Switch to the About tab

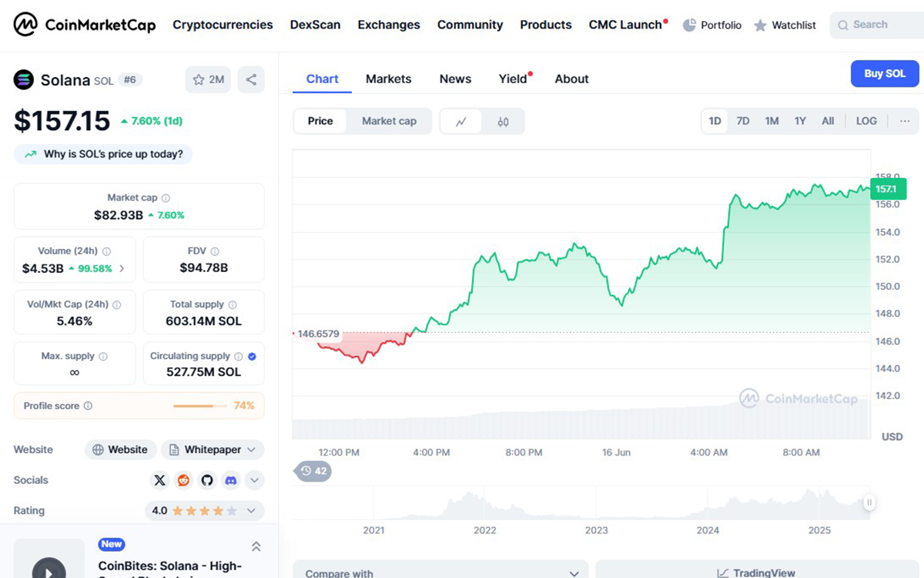[x=571, y=79]
